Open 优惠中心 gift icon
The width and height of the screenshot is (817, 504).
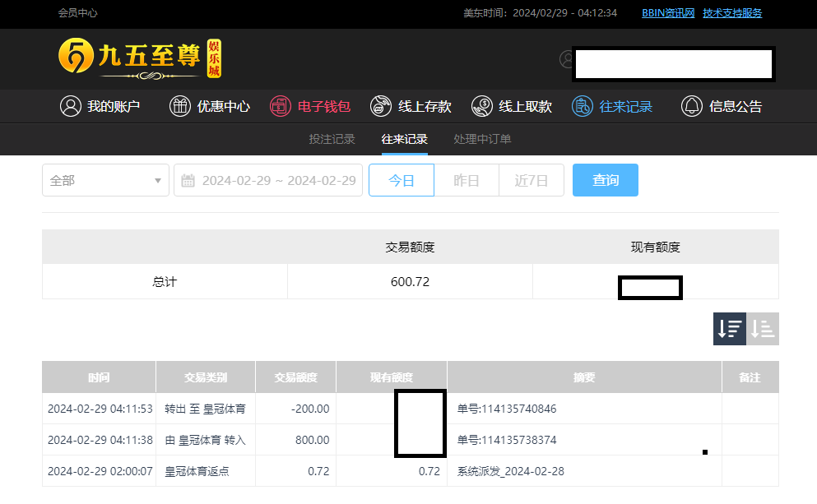179,106
